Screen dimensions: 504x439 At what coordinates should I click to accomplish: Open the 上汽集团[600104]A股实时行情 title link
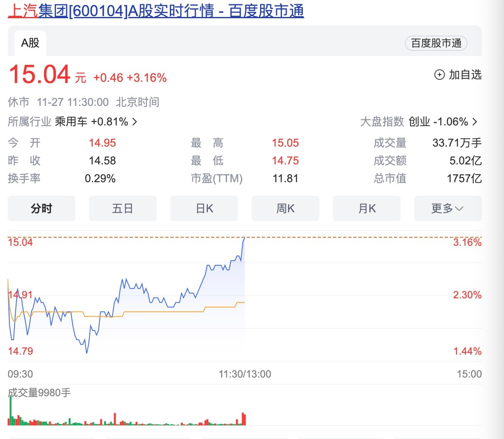[155, 11]
